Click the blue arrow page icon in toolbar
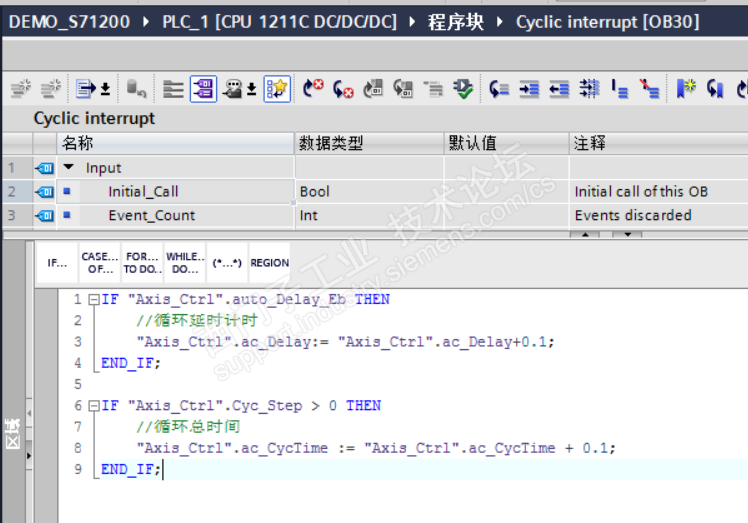This screenshot has width=748, height=523. (x=86, y=89)
